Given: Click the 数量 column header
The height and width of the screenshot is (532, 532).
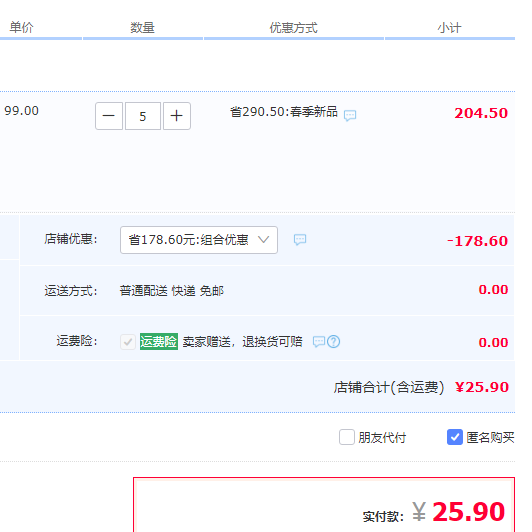Looking at the screenshot, I should 142,27.
